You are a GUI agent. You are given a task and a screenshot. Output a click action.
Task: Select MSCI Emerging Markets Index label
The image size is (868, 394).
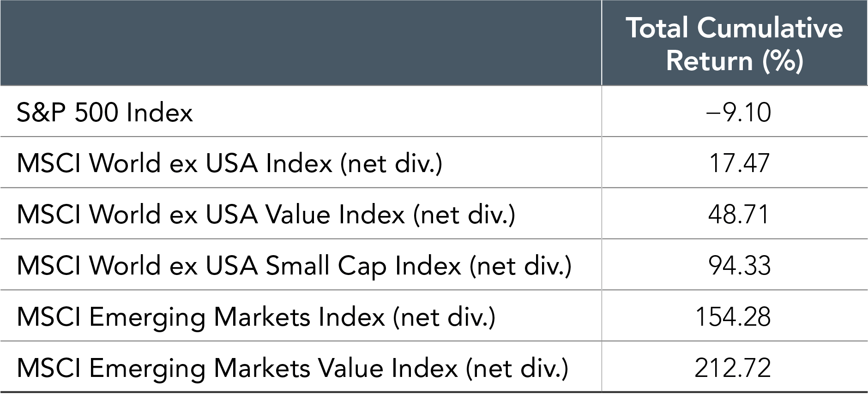pyautogui.click(x=256, y=317)
